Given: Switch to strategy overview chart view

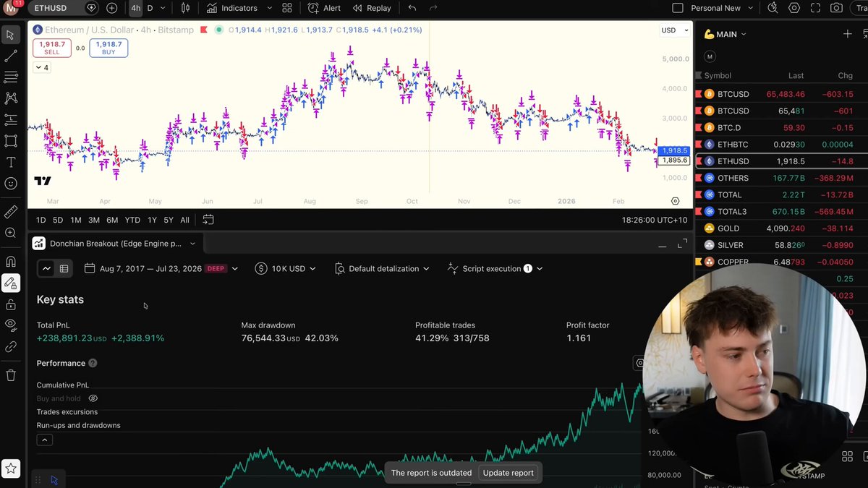Looking at the screenshot, I should click(46, 268).
